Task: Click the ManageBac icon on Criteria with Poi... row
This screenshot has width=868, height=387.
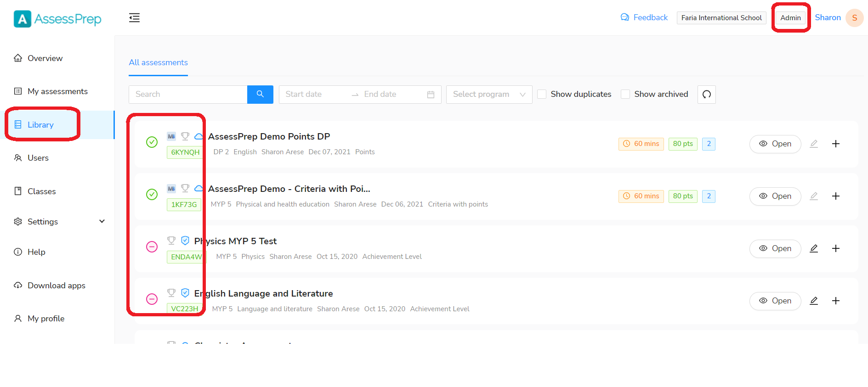Action: pyautogui.click(x=171, y=189)
